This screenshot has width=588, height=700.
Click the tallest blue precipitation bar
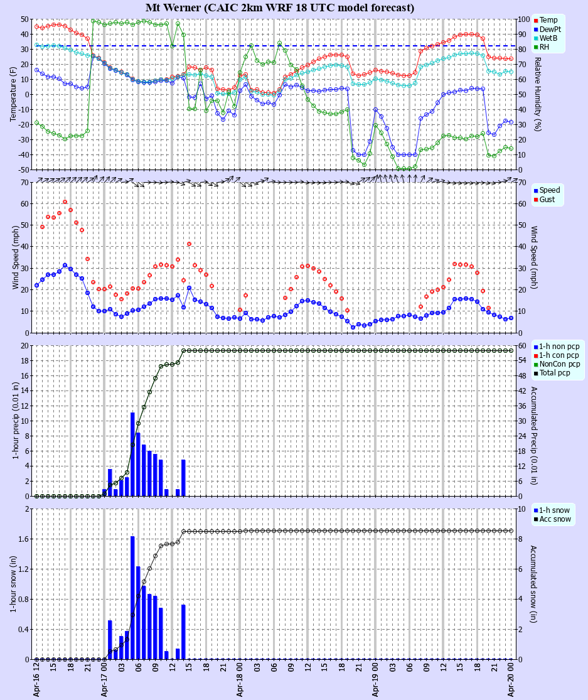(132, 452)
